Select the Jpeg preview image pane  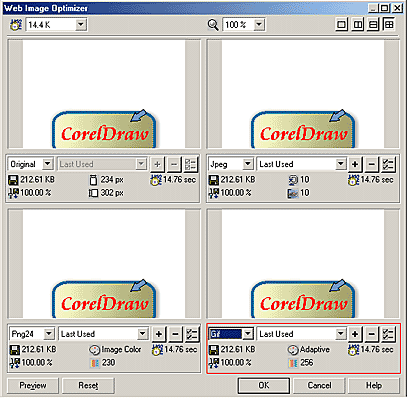(303, 94)
